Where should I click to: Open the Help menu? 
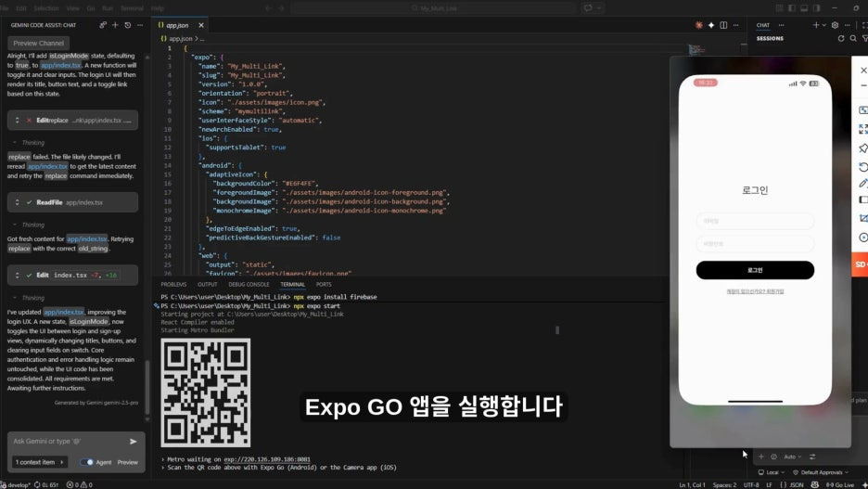(x=158, y=8)
